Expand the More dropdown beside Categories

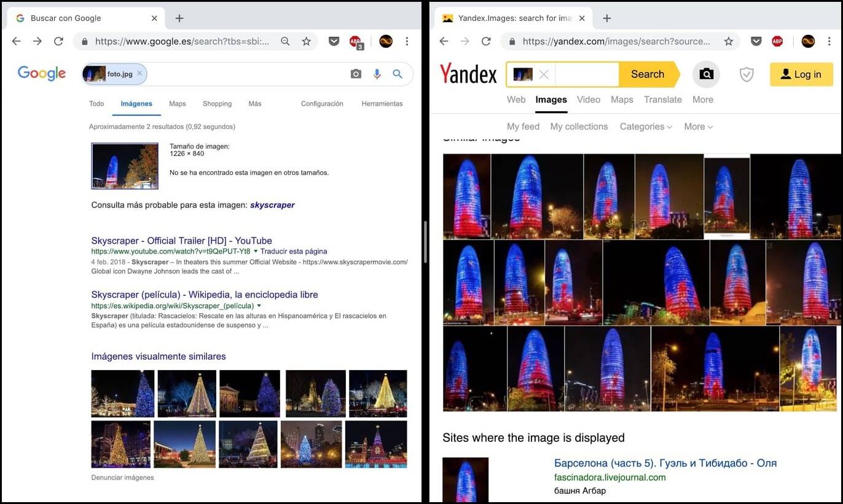click(x=699, y=126)
